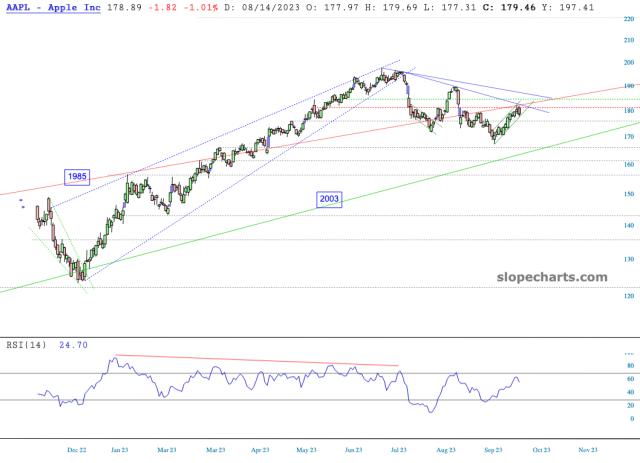This screenshot has width=640, height=463.
Task: Click the RSI axis label 60
Action: pyautogui.click(x=631, y=379)
